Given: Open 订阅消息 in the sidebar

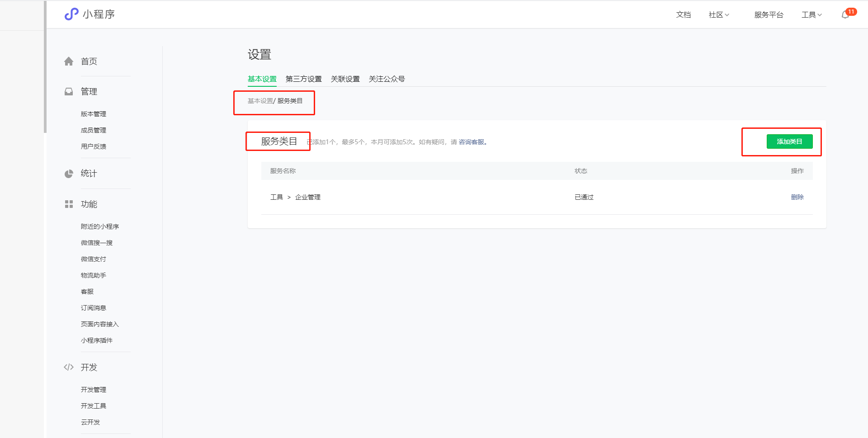Looking at the screenshot, I should click(93, 308).
